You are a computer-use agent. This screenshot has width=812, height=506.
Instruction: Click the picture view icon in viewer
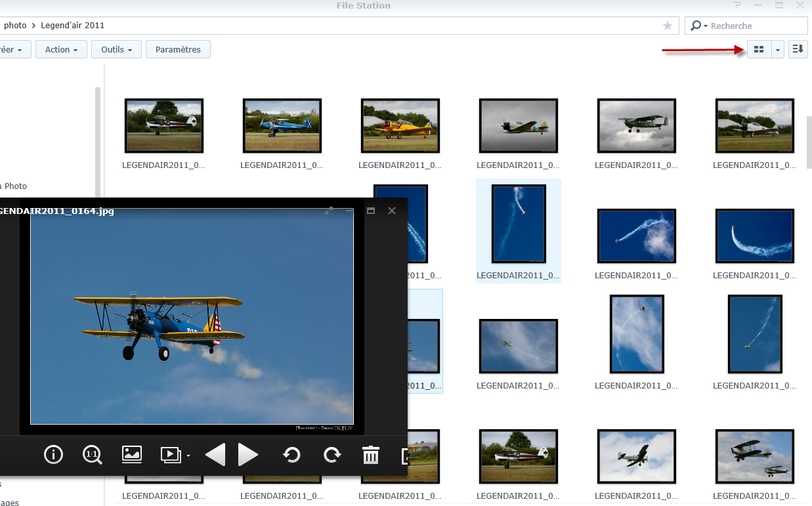tap(132, 454)
